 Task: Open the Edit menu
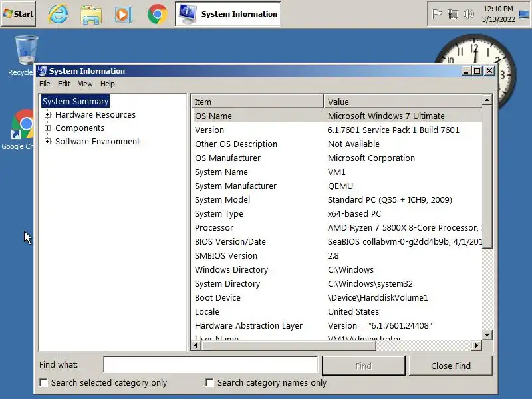click(x=64, y=84)
